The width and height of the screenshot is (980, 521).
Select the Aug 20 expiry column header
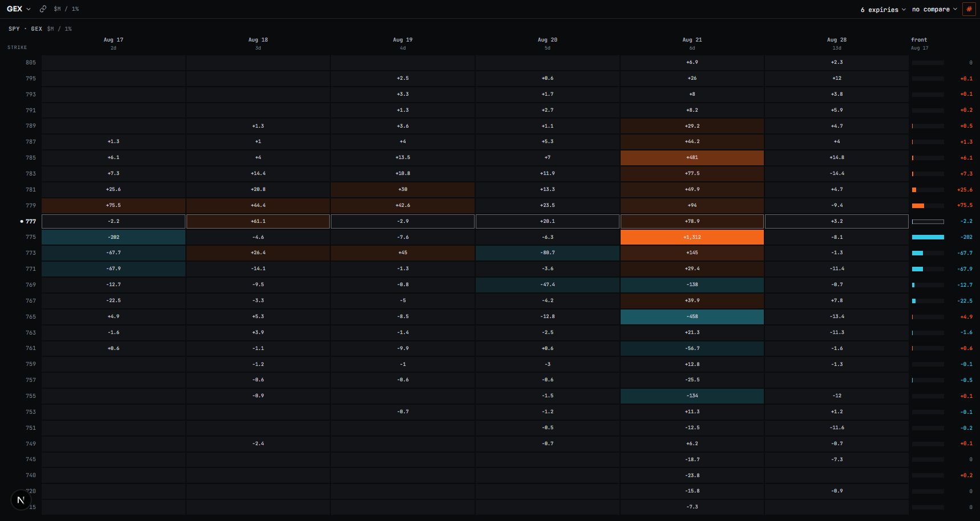pos(548,43)
